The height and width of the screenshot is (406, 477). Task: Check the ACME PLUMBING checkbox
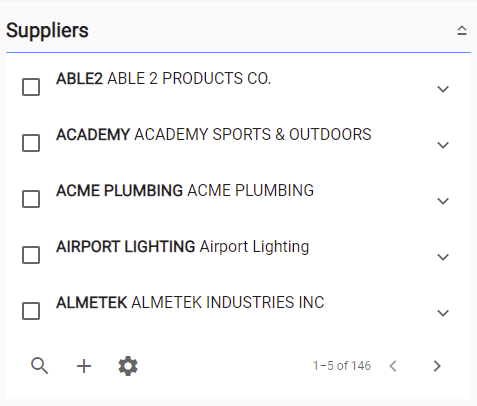coord(31,199)
